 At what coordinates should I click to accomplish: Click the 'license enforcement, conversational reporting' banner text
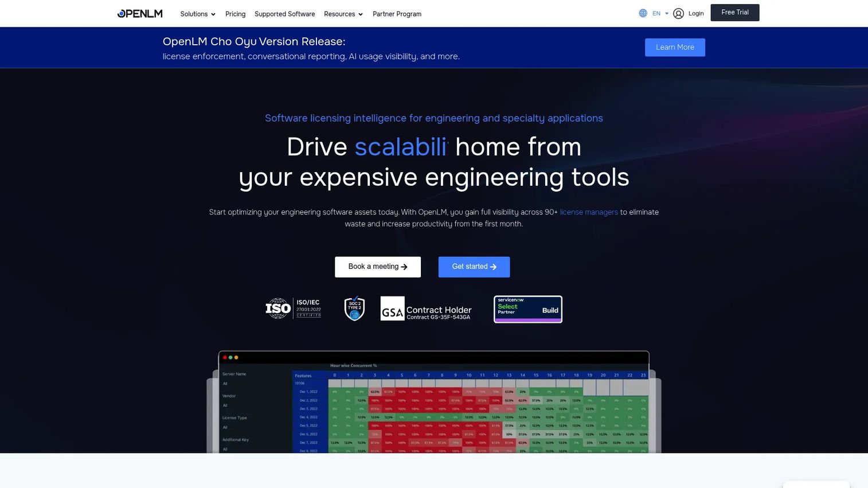pyautogui.click(x=311, y=56)
